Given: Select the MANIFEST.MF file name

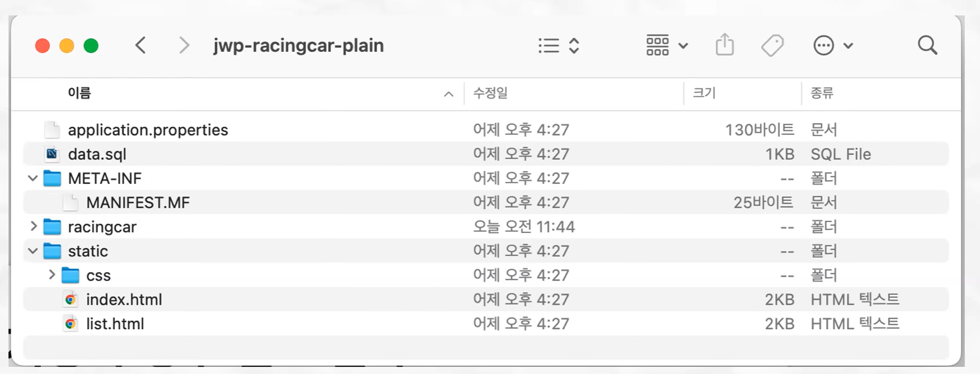Looking at the screenshot, I should pos(138,202).
